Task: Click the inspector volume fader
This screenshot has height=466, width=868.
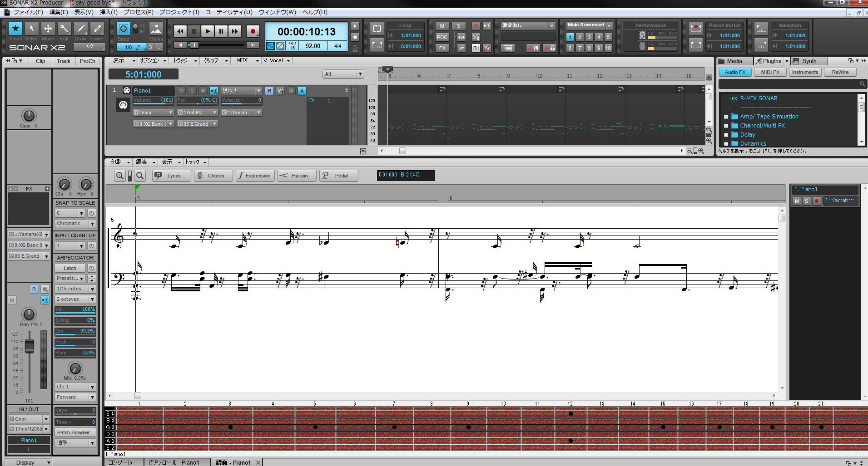Action: pos(30,346)
